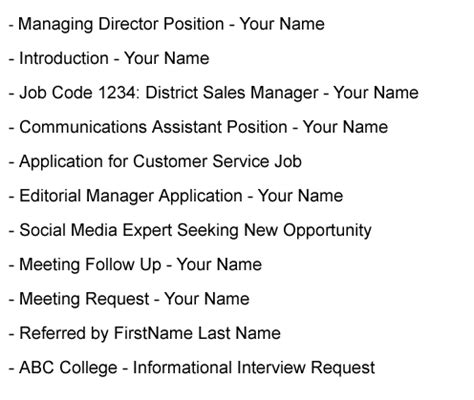Click 'Your Name' after Managing Director Position
The image size is (474, 400).
(x=282, y=24)
